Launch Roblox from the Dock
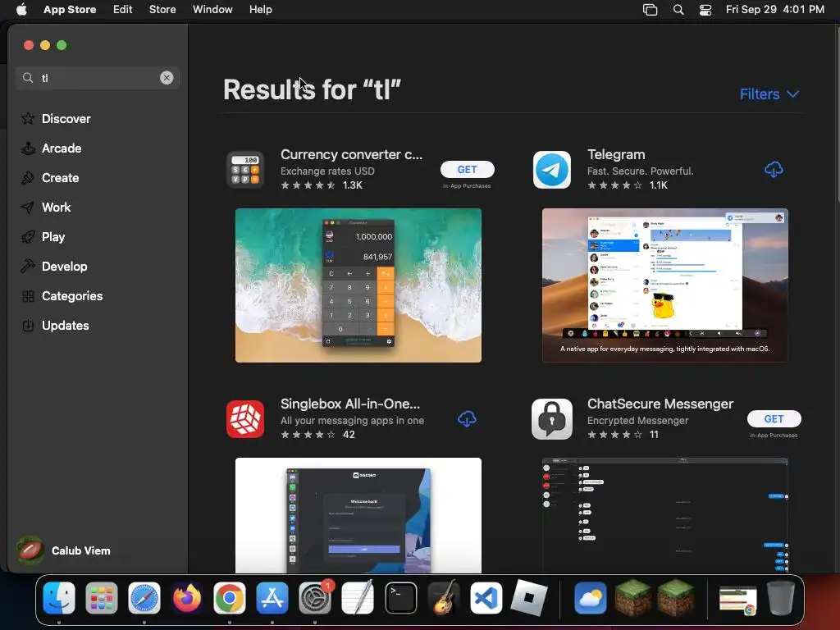 pos(529,598)
